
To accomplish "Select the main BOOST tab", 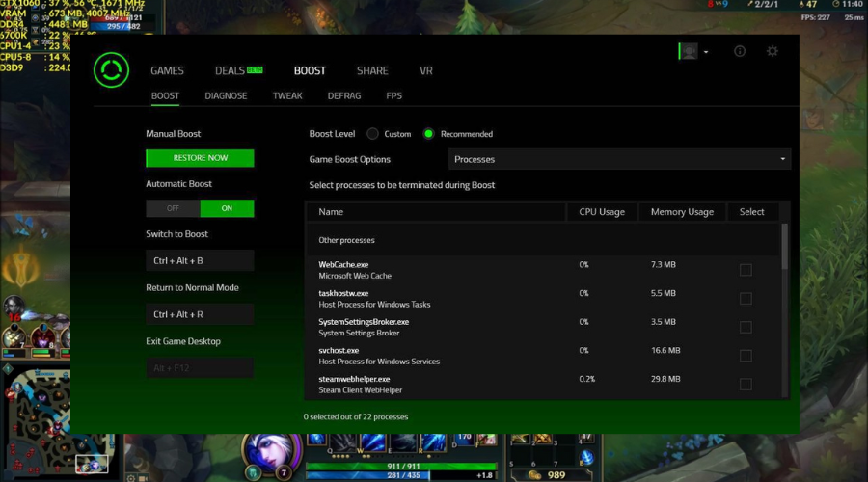I will pyautogui.click(x=310, y=70).
